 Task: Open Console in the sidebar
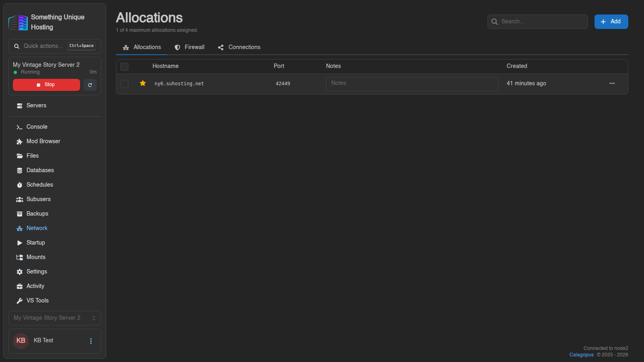[55, 127]
